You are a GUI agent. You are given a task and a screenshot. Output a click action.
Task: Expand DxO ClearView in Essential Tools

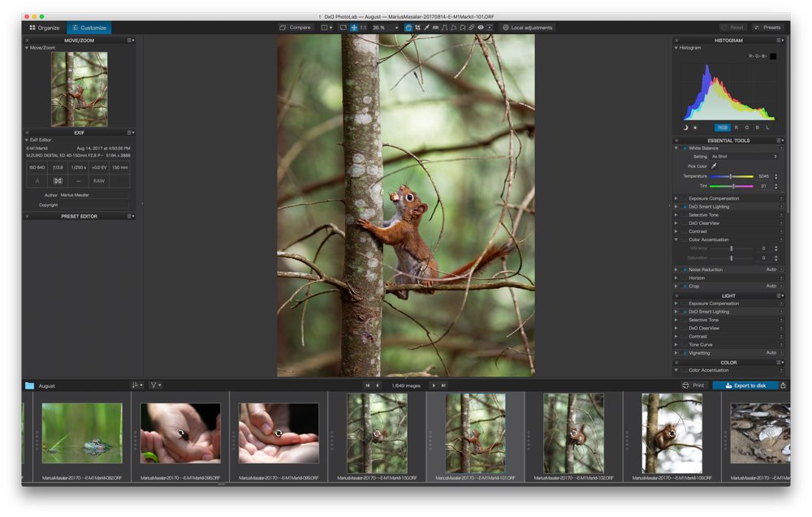pyautogui.click(x=676, y=223)
